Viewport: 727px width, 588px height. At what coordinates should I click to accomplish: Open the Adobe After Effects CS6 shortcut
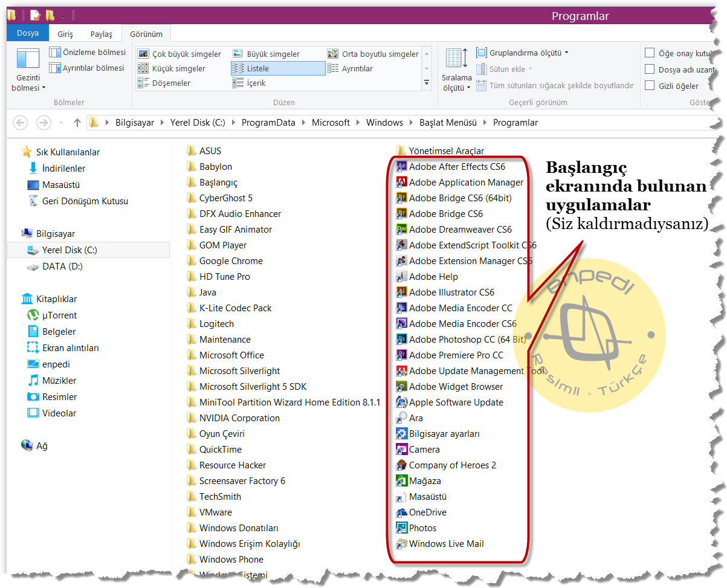point(450,167)
